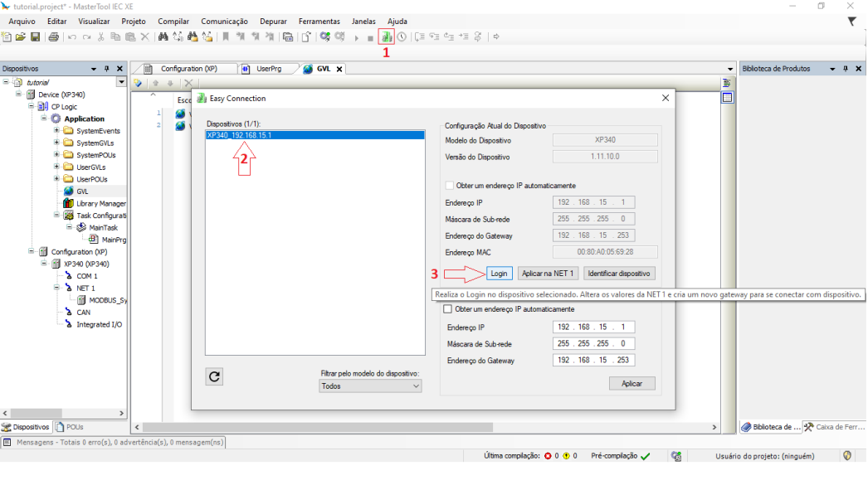Screen dimensions: 868x485
Task: Click the Save project toolbar icon
Action: (x=35, y=36)
